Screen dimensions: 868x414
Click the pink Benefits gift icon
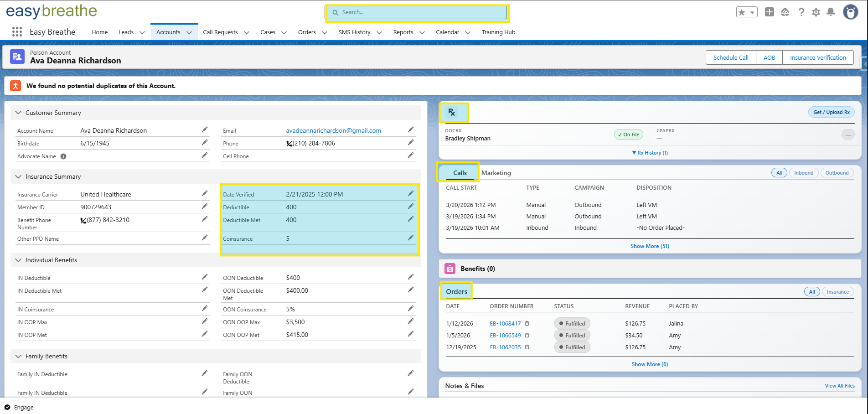tap(450, 269)
